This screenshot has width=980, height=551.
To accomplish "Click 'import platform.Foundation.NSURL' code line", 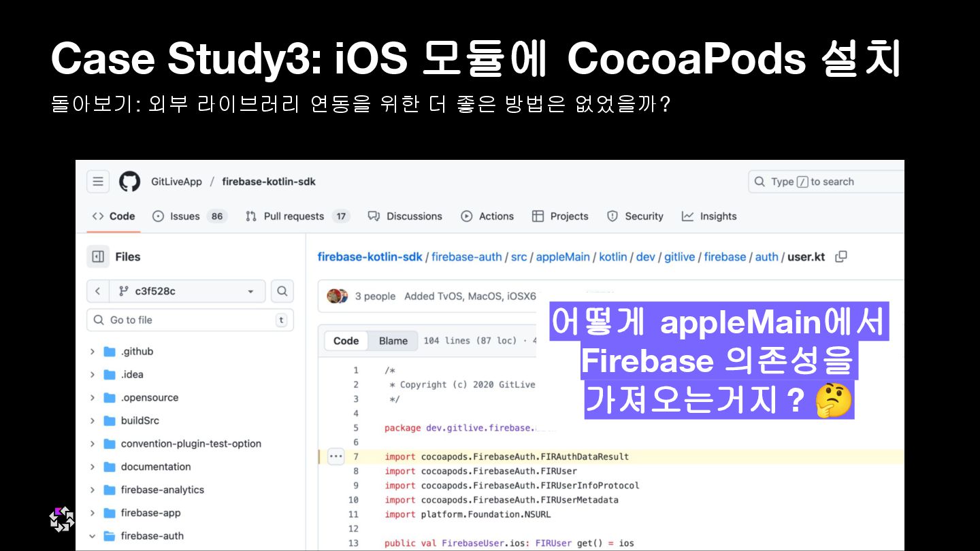I will click(x=468, y=514).
